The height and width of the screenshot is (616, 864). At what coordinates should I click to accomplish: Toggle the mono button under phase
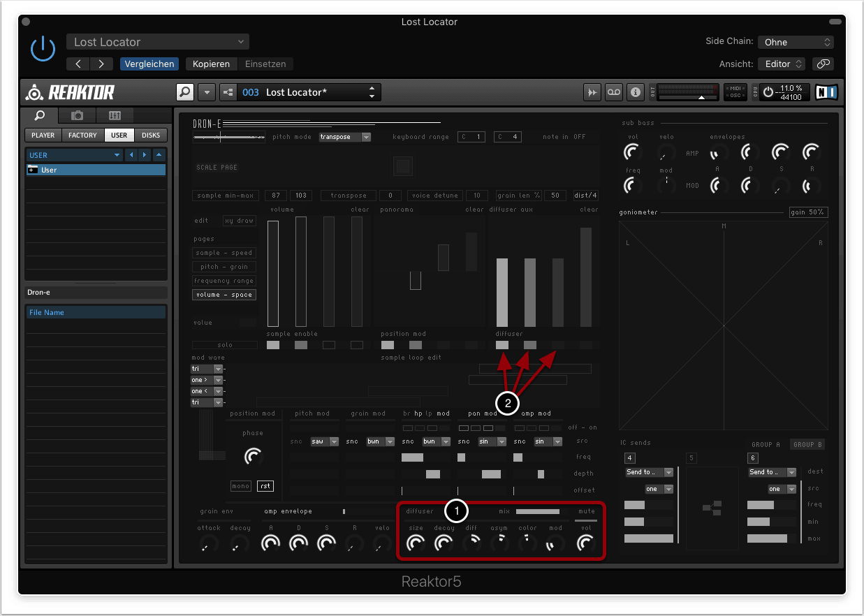240,486
